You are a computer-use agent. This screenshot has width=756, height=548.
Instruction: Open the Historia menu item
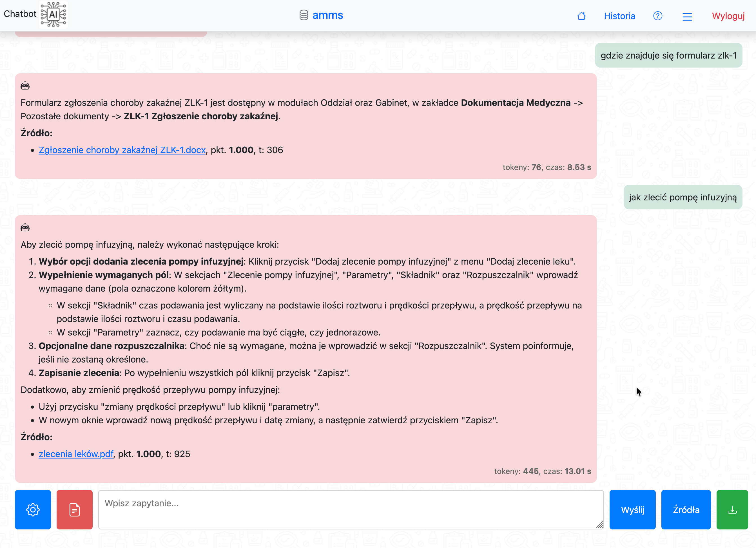click(619, 16)
